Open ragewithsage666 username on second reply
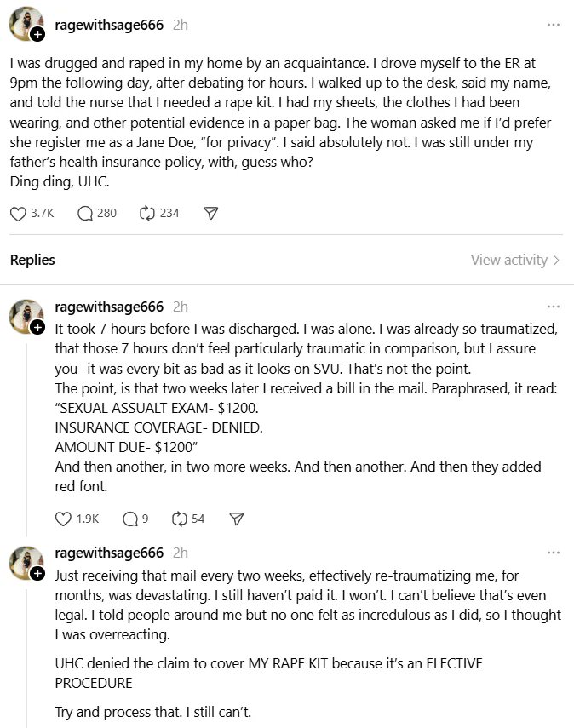 tap(109, 553)
